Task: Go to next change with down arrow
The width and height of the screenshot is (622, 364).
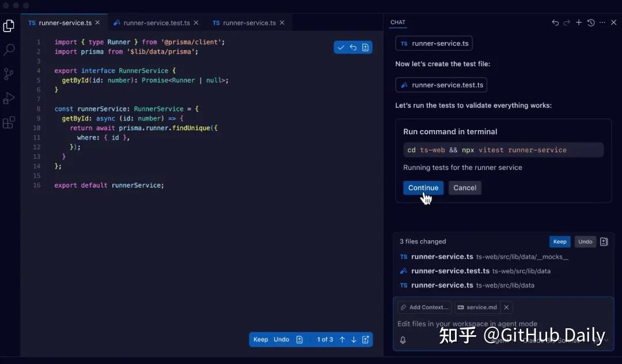Action: [x=354, y=339]
